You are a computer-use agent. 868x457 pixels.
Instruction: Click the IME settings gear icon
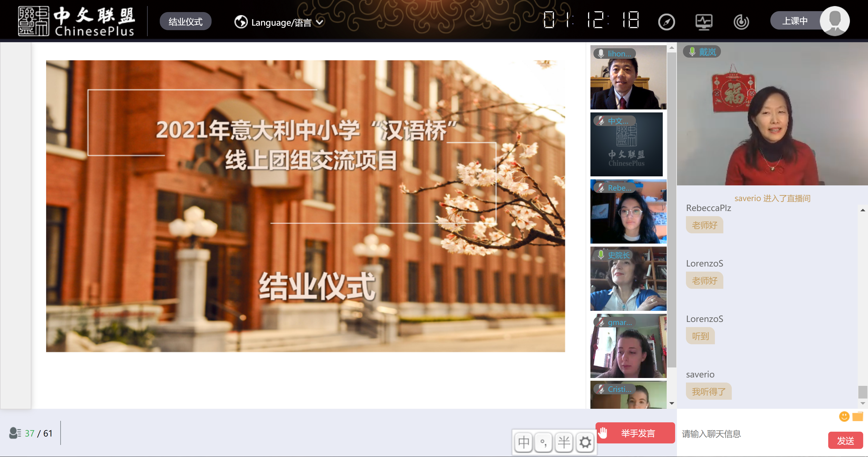pos(585,442)
